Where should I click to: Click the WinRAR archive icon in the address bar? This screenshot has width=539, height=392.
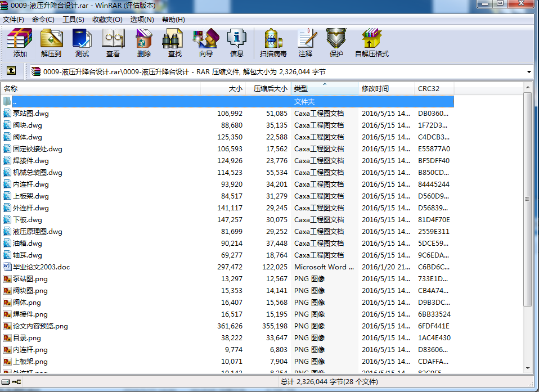coord(36,71)
